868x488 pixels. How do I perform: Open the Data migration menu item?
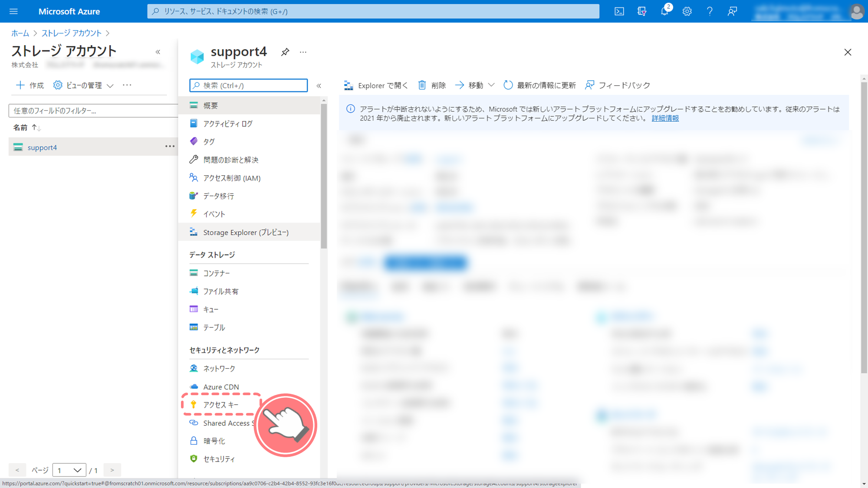click(x=249, y=196)
